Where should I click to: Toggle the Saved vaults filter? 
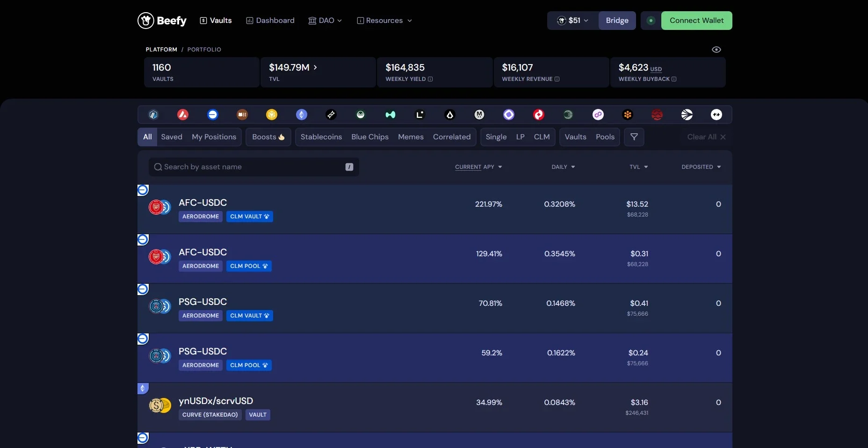[172, 137]
